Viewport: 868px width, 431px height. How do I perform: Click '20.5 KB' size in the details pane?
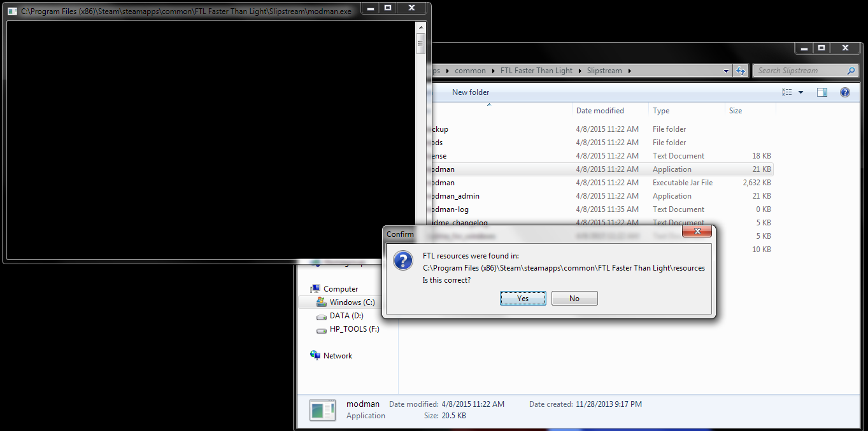click(x=454, y=416)
